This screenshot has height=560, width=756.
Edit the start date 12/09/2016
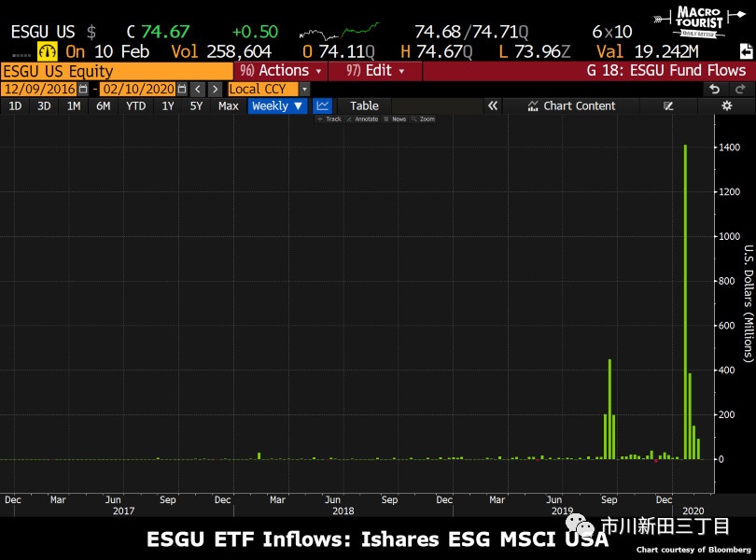40,90
